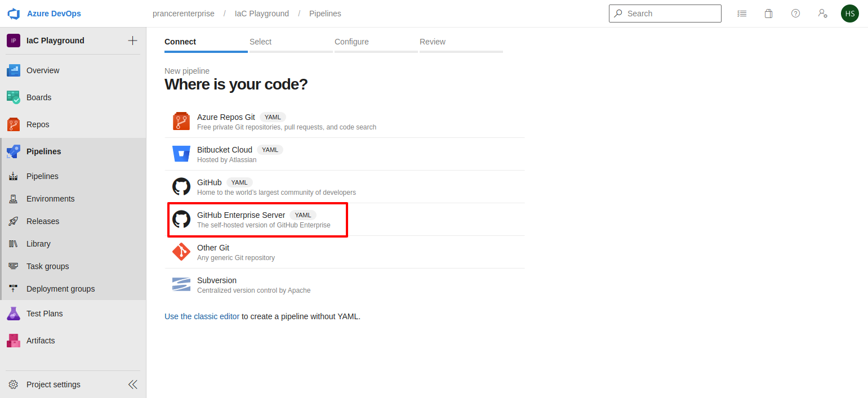Image resolution: width=868 pixels, height=398 pixels.
Task: Click the Other Git icon
Action: (x=181, y=252)
